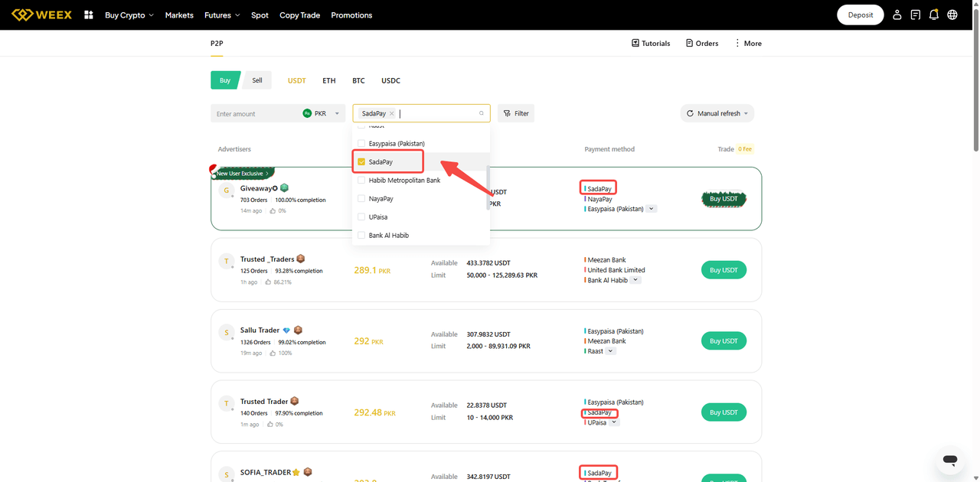This screenshot has height=482, width=980.
Task: Remove the SadaPay tag with its X
Action: (392, 114)
